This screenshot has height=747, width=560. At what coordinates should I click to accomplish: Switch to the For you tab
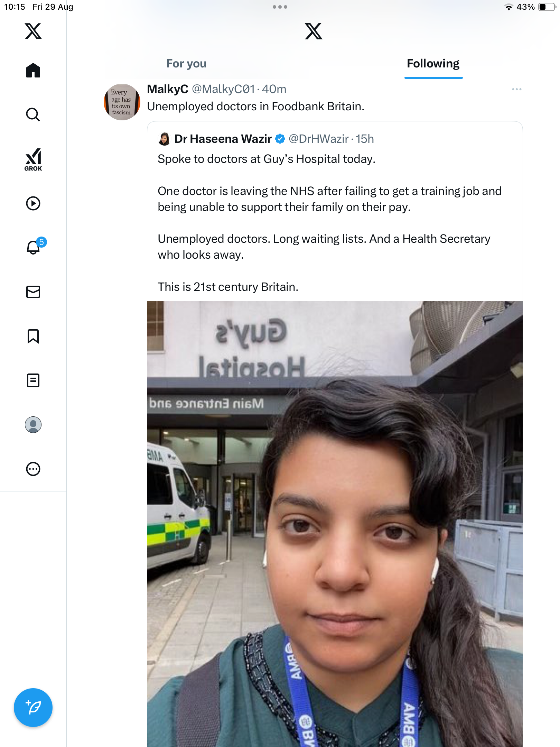(186, 64)
